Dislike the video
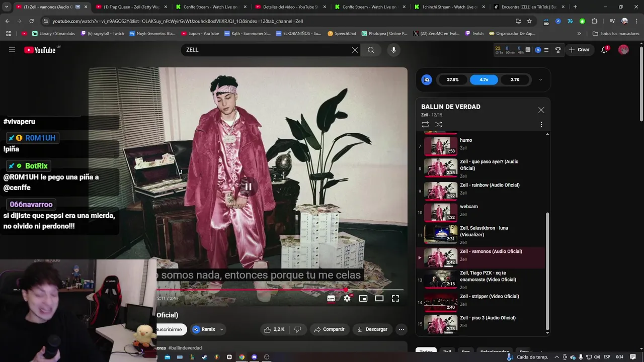Viewport: 644px width, 362px height. (x=297, y=329)
